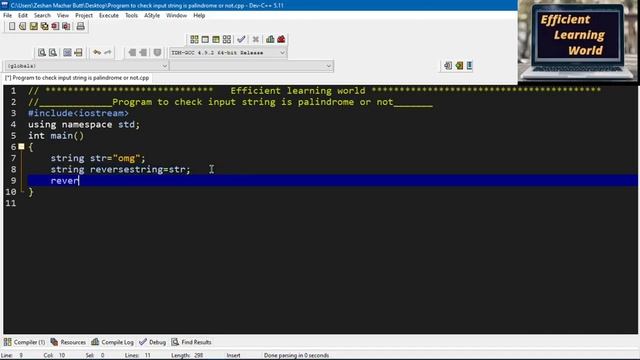Click the Efficient Learning World logo thumbnail
Image resolution: width=640 pixels, height=360 pixels.
pyautogui.click(x=579, y=41)
